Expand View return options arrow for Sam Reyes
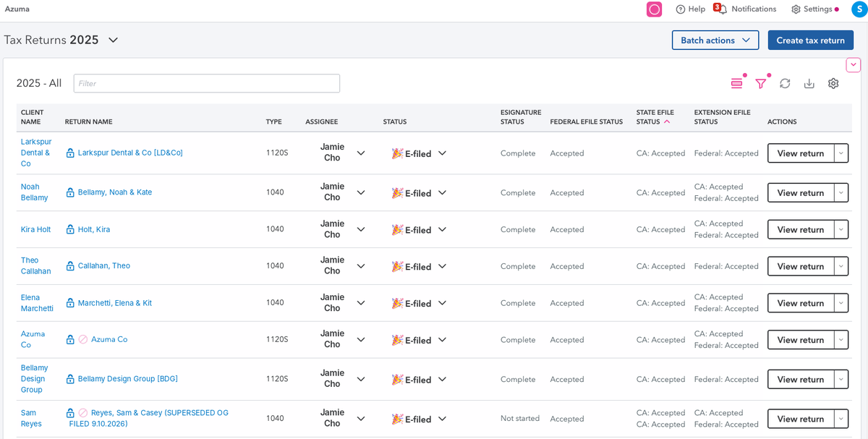This screenshot has height=439, width=868. [x=841, y=419]
